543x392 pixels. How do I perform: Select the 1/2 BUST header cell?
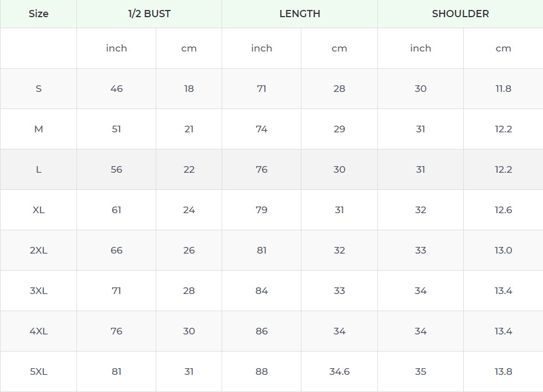(x=149, y=14)
